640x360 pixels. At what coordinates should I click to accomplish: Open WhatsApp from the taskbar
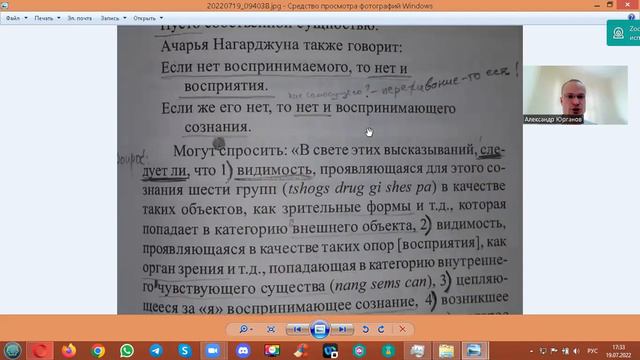(x=127, y=351)
